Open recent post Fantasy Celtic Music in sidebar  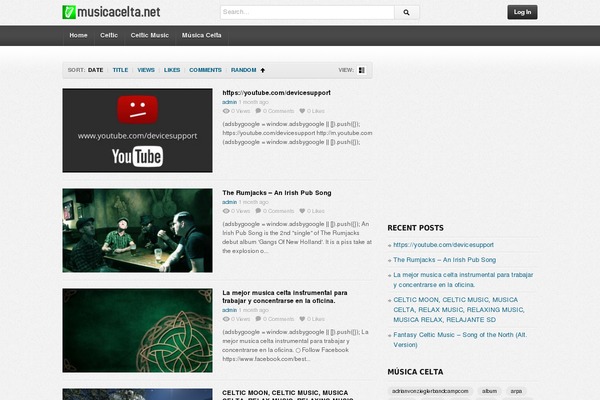[460, 340]
